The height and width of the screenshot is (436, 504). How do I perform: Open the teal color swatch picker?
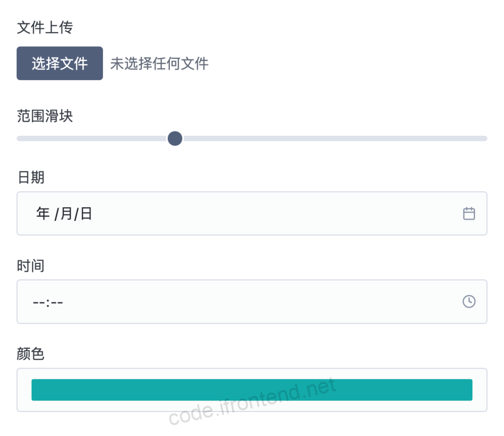(252, 390)
